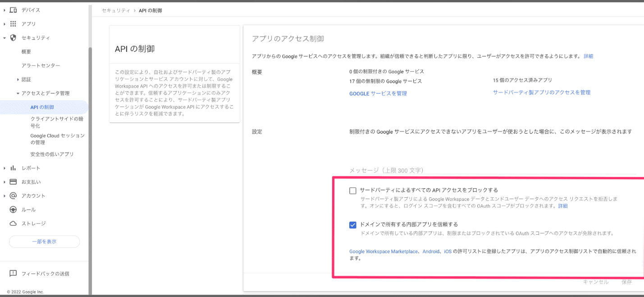This screenshot has height=297, width=644.
Task: Open アラートセンター in the sidebar
Action: [x=41, y=66]
